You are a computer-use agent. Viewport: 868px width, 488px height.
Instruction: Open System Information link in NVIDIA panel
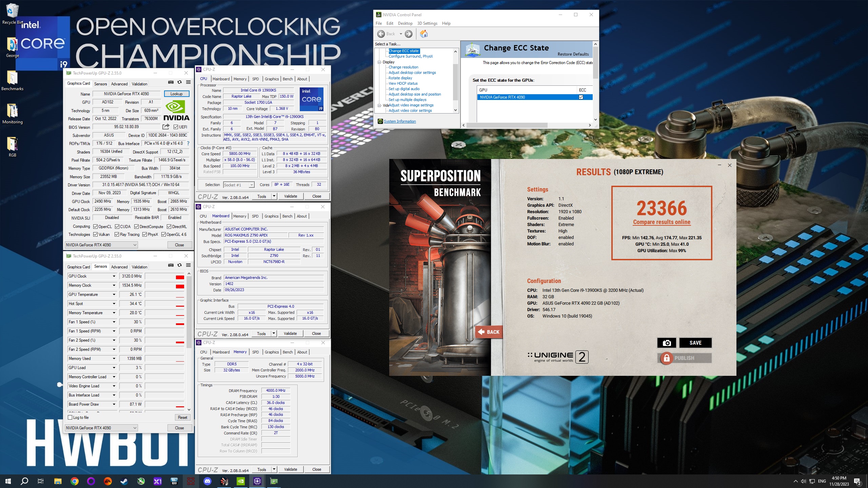(x=400, y=121)
